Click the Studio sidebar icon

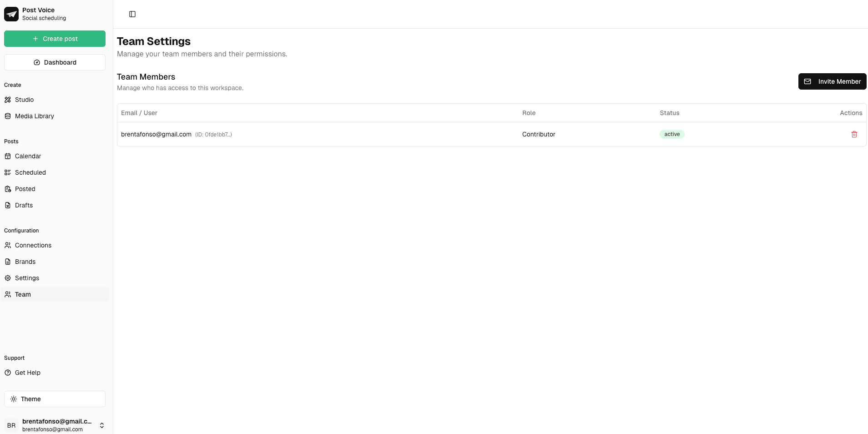[8, 100]
